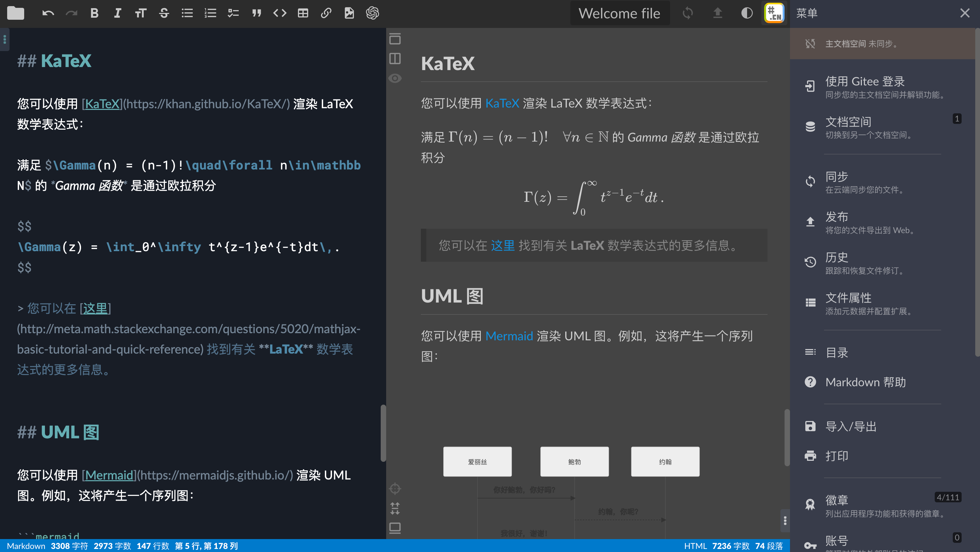Open 徽章 badges list

(883, 506)
